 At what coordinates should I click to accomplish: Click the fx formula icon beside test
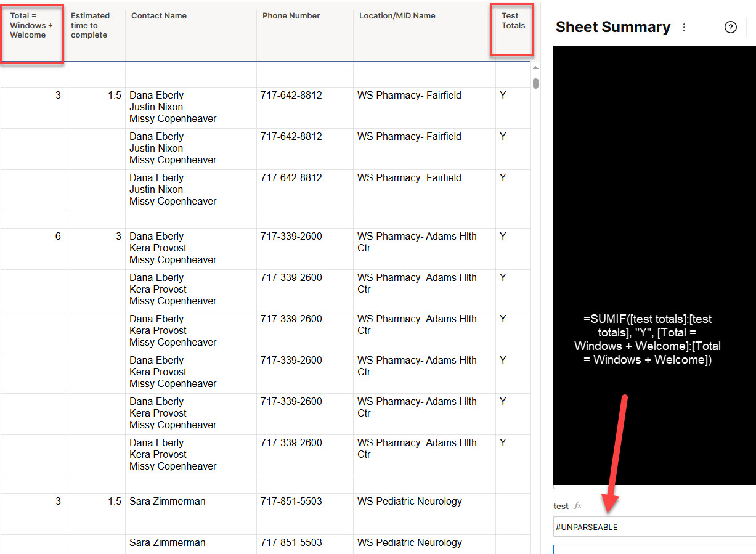tap(578, 506)
